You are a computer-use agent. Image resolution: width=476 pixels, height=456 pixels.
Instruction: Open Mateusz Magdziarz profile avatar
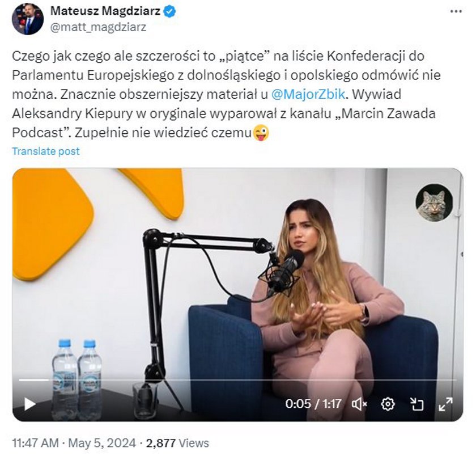28,20
